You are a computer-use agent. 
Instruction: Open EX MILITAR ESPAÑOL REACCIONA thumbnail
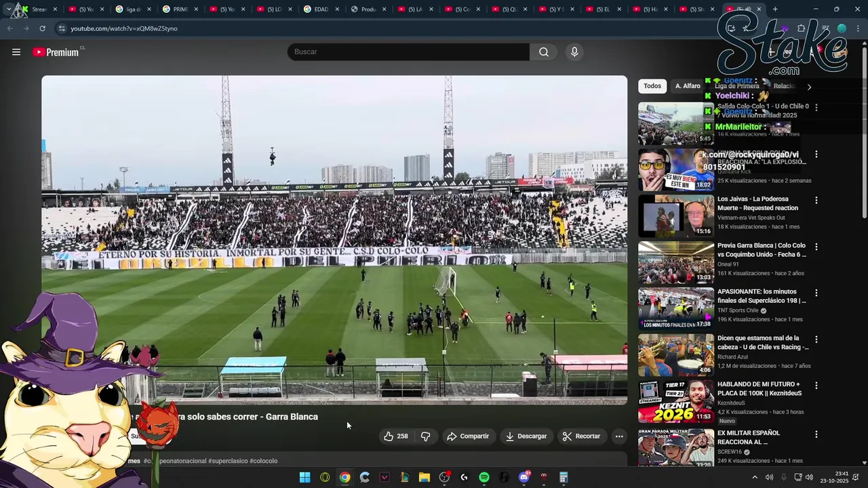click(676, 447)
